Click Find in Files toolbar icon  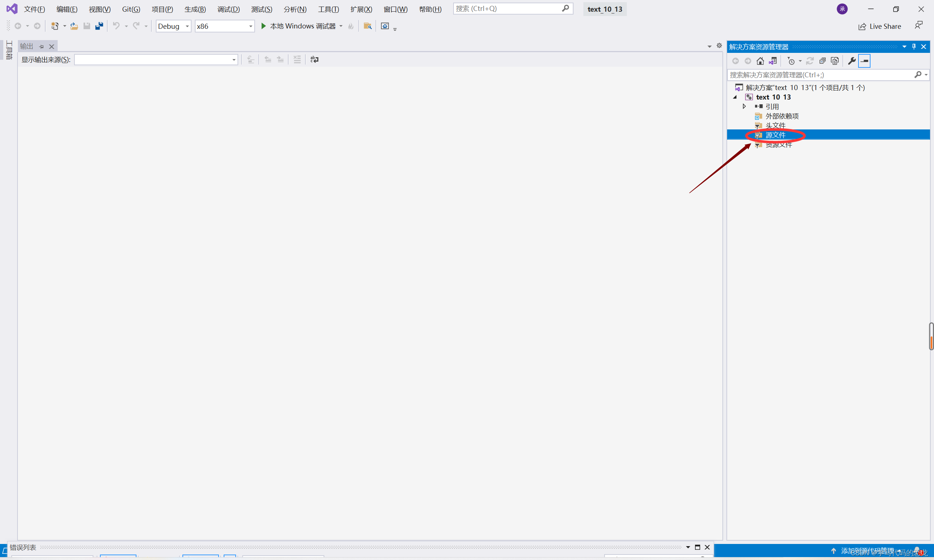(x=367, y=26)
